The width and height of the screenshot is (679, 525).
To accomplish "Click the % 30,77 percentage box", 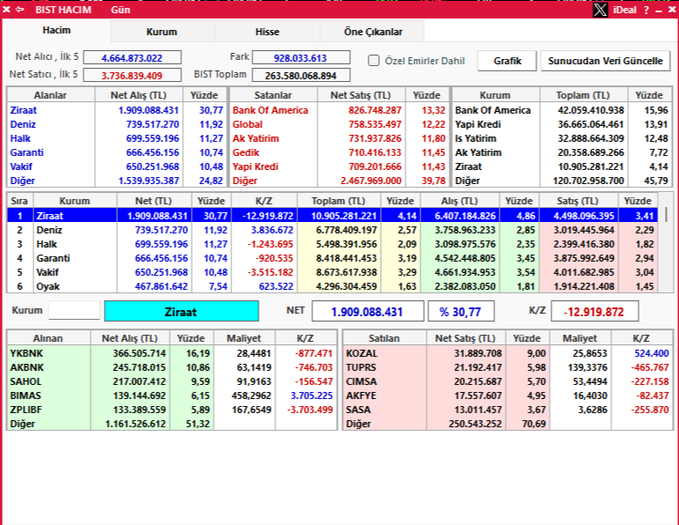I will tap(461, 311).
